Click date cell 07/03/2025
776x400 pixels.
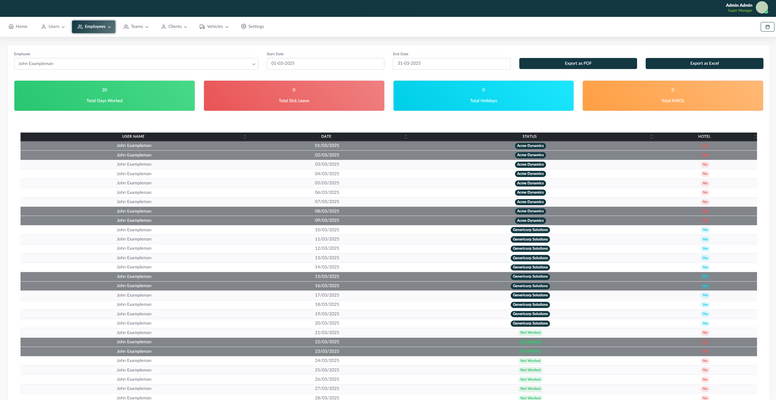click(327, 202)
